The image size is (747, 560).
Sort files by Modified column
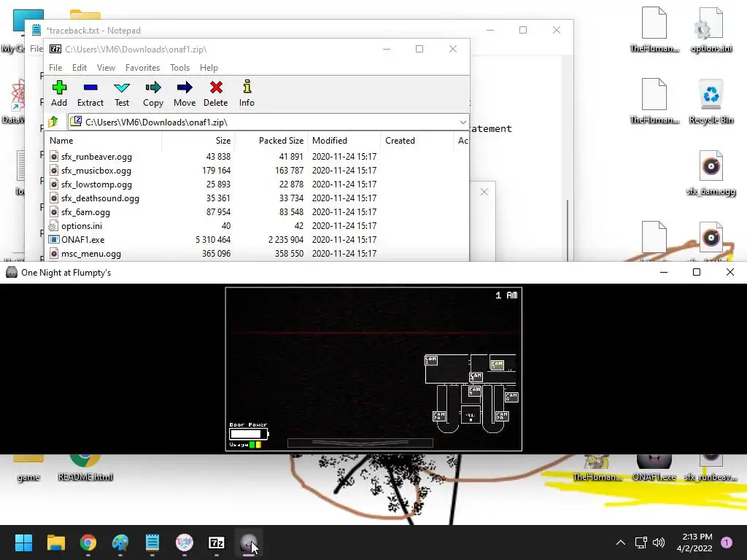(344, 141)
